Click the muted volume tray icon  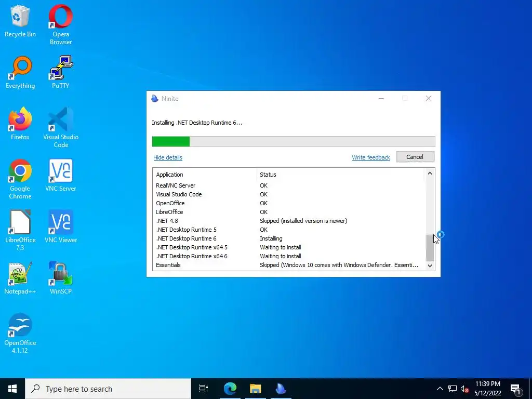click(464, 389)
